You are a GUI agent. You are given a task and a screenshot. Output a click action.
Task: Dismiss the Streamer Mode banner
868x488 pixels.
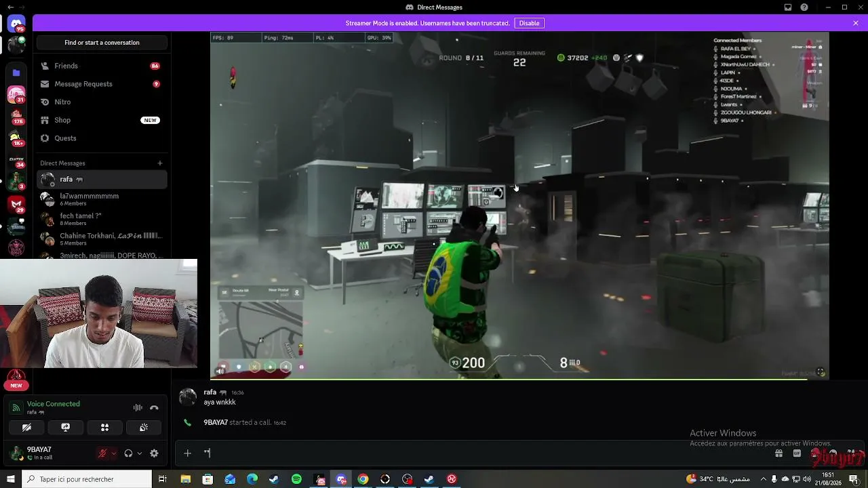coord(856,23)
